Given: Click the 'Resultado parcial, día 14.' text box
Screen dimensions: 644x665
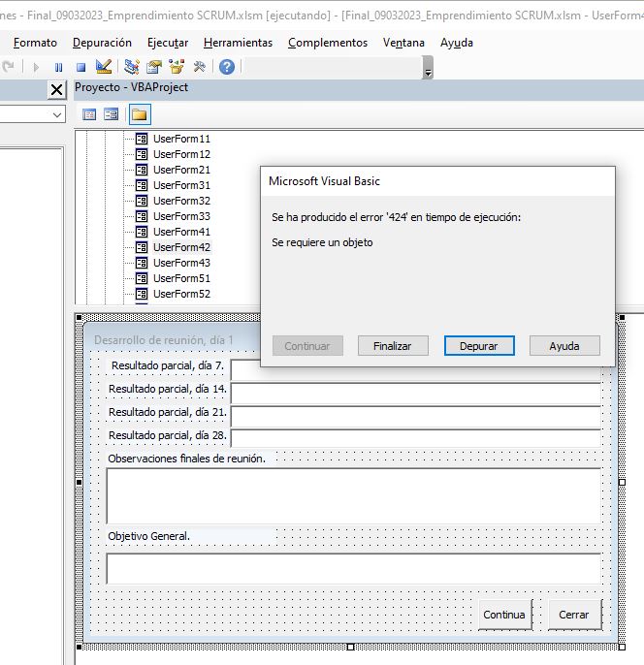Looking at the screenshot, I should (x=416, y=394).
